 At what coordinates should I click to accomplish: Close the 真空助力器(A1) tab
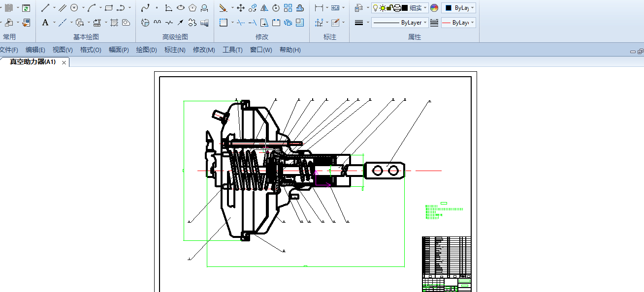[64, 62]
